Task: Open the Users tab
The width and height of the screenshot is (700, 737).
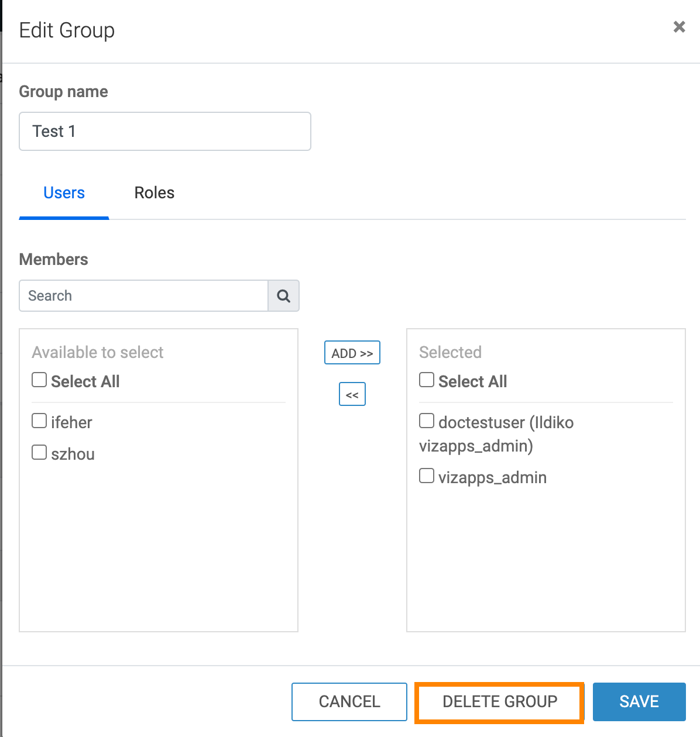Action: coord(64,193)
